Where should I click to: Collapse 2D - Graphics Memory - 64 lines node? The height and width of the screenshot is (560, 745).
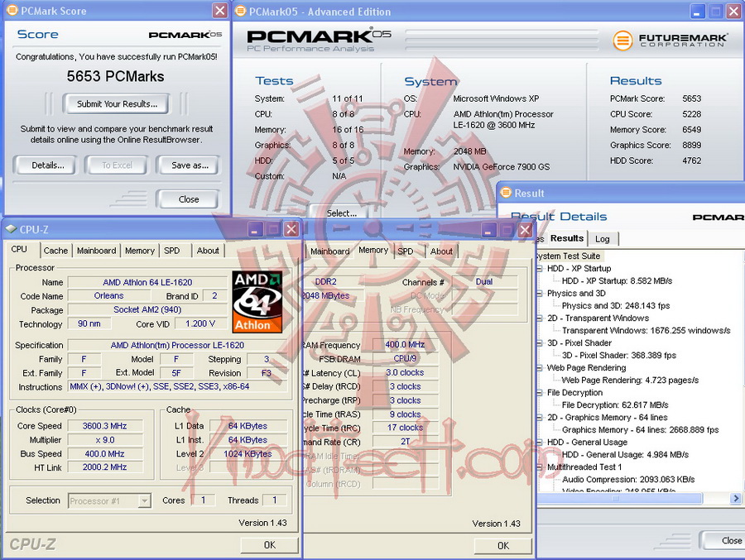(540, 417)
